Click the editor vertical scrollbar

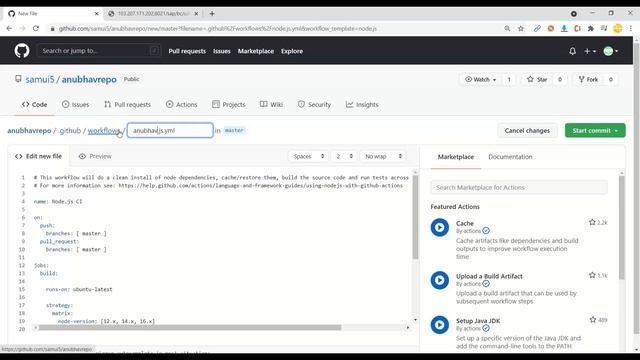coord(415,217)
